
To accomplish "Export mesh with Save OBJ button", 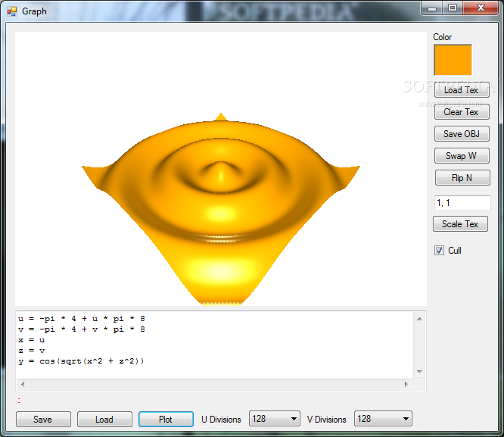I will pos(462,134).
